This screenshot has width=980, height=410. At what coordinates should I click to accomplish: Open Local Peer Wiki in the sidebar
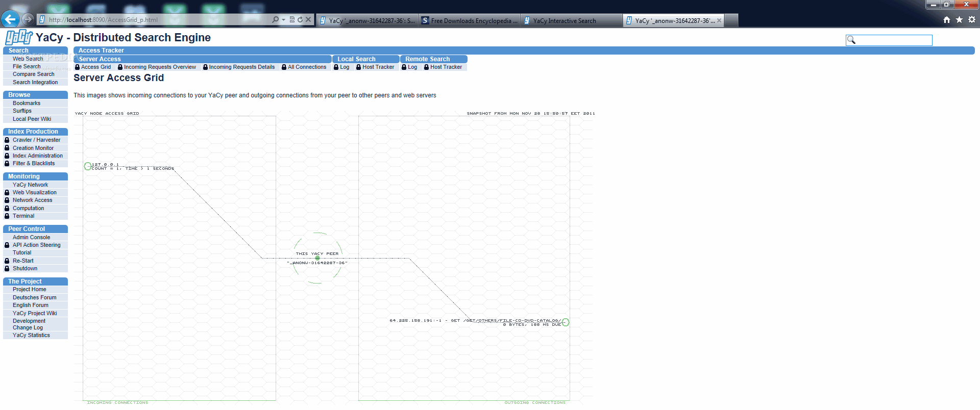[32, 119]
